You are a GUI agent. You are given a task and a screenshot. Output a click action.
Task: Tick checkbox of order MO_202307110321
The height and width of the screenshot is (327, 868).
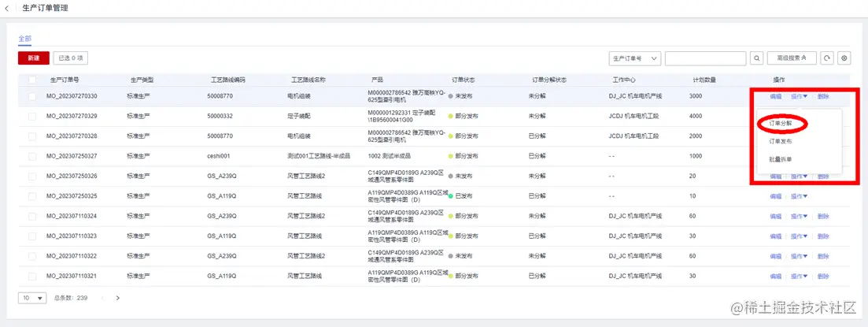click(x=32, y=276)
